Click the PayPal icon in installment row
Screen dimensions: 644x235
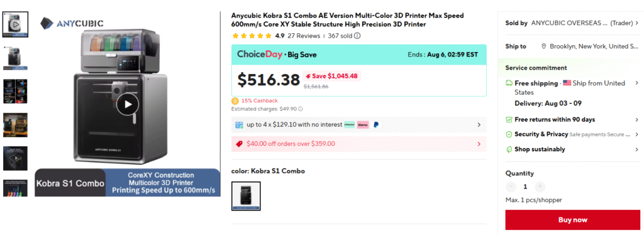[x=376, y=124]
